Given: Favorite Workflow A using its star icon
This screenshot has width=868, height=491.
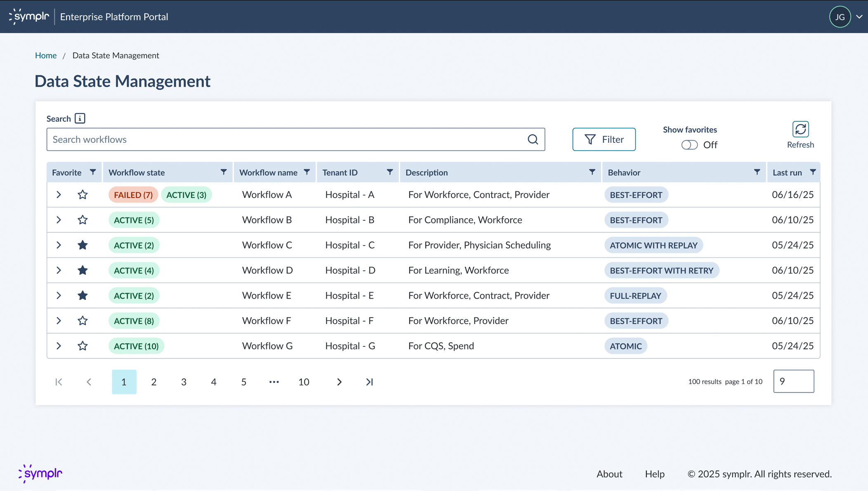Looking at the screenshot, I should pyautogui.click(x=83, y=194).
